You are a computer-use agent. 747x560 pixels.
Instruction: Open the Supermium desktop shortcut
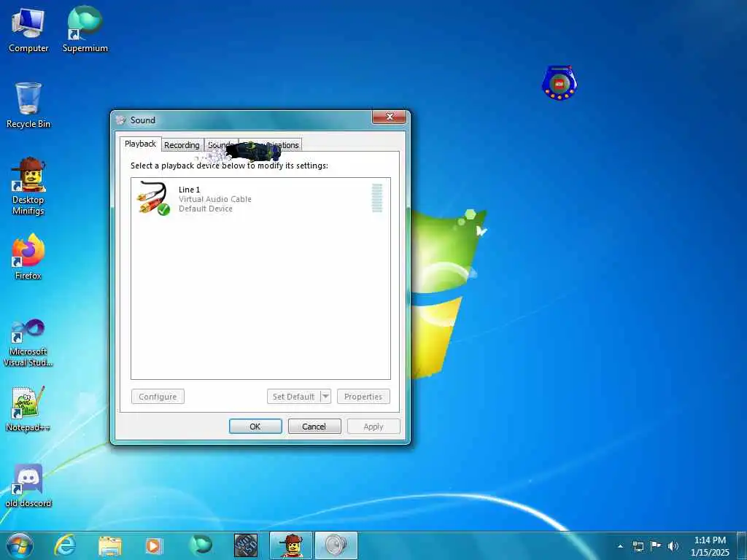[85, 31]
